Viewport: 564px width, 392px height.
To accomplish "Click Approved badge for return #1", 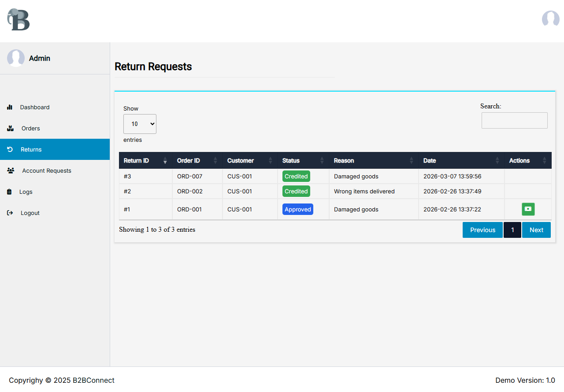I will click(x=298, y=209).
